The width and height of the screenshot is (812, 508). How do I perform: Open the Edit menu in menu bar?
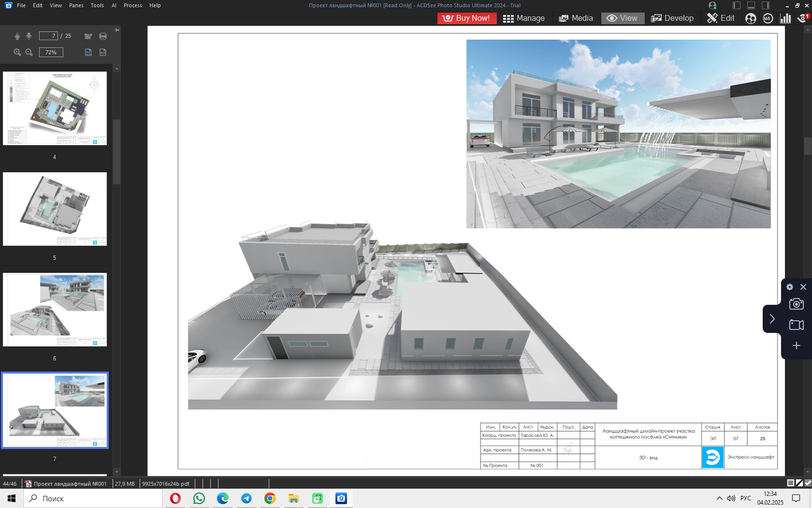(37, 5)
